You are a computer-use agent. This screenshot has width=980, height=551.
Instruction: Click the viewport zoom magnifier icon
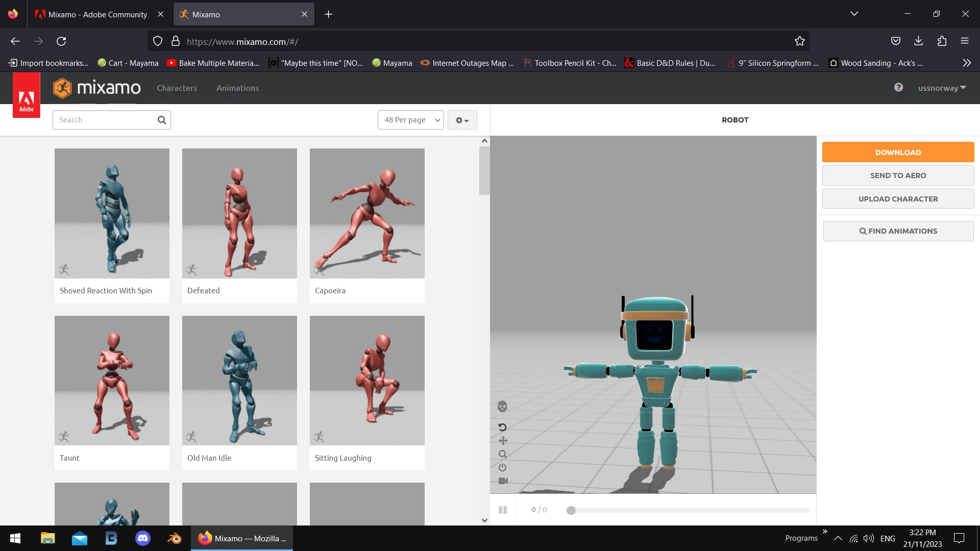(x=503, y=454)
